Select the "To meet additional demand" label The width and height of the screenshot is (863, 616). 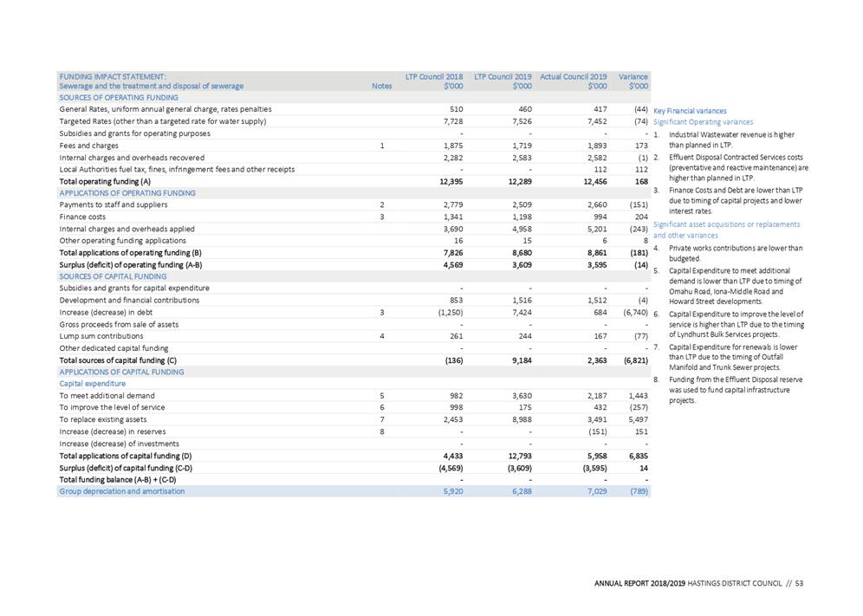pyautogui.click(x=107, y=396)
